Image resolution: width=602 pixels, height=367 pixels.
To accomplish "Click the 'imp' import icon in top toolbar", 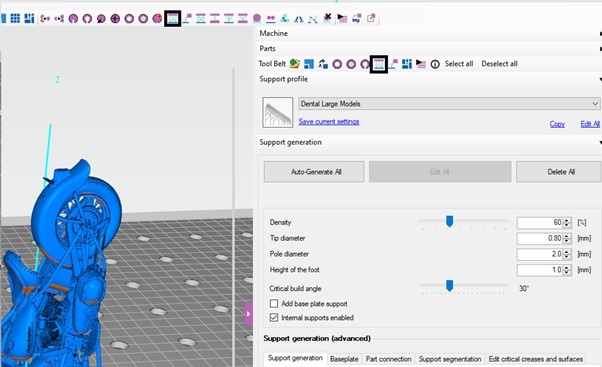I will [356, 18].
